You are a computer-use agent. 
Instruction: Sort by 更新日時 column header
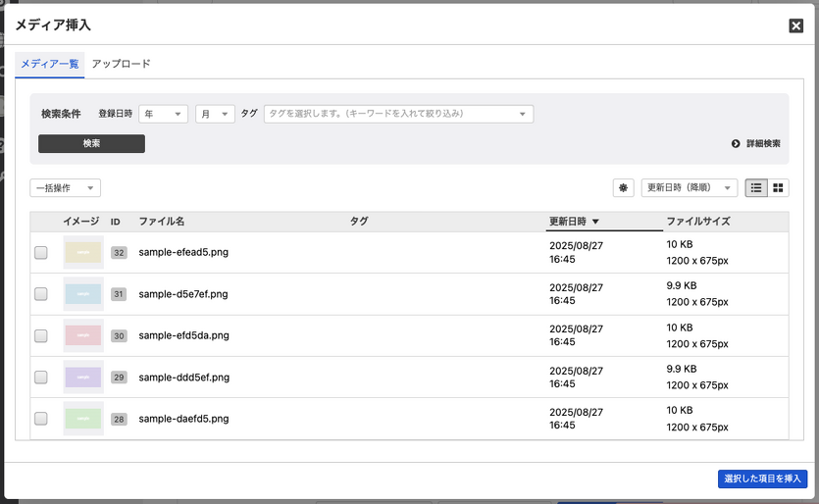[x=574, y=222]
